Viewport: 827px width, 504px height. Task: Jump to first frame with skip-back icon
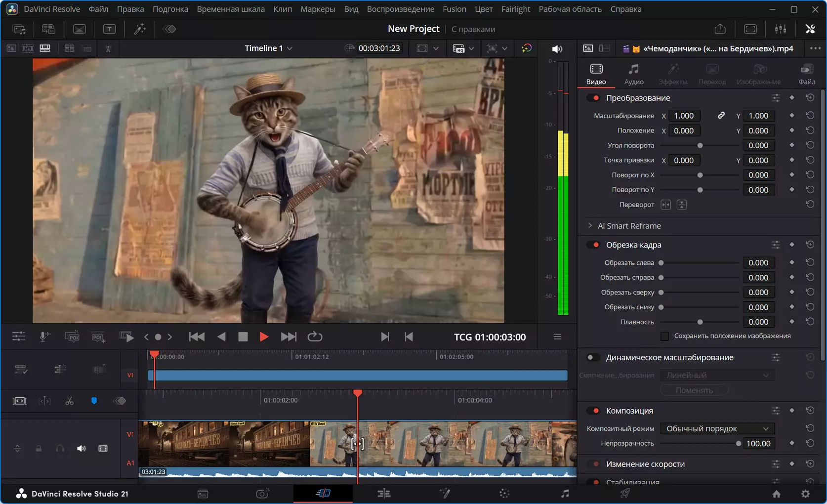(x=197, y=337)
